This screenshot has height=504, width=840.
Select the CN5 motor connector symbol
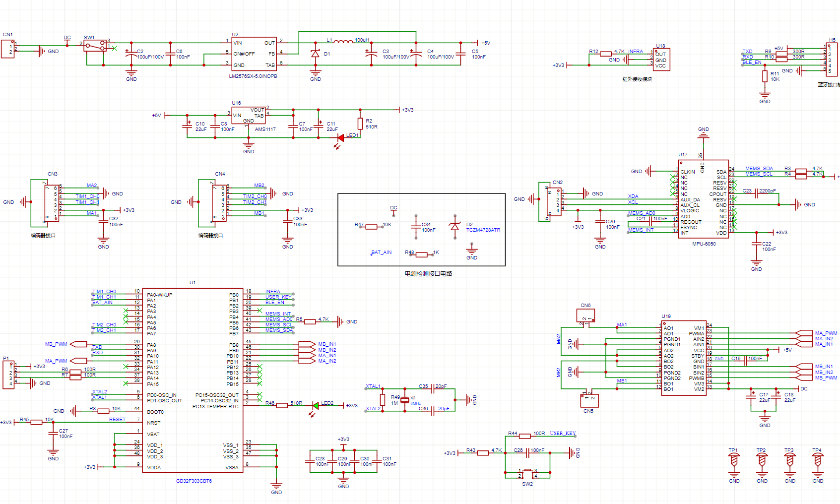pyautogui.click(x=589, y=400)
